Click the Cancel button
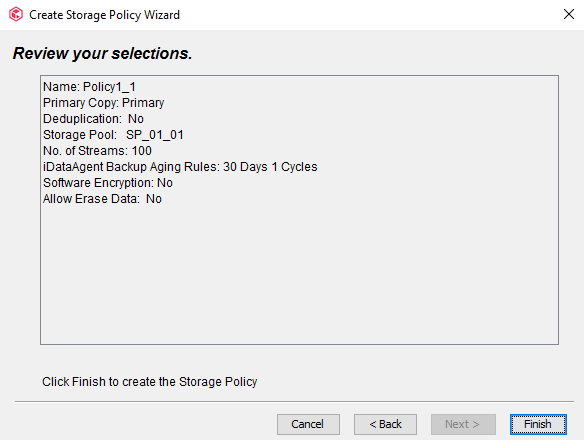584x440 pixels. 308,424
